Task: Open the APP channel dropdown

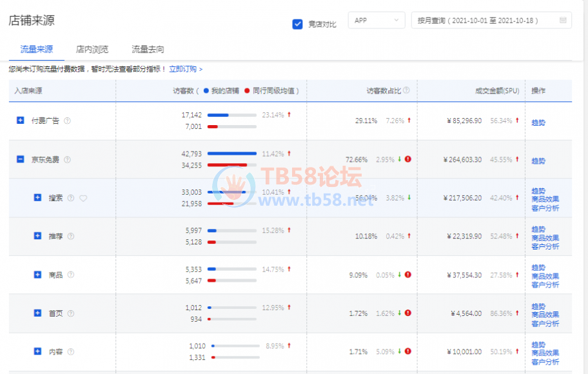Action: pos(377,21)
